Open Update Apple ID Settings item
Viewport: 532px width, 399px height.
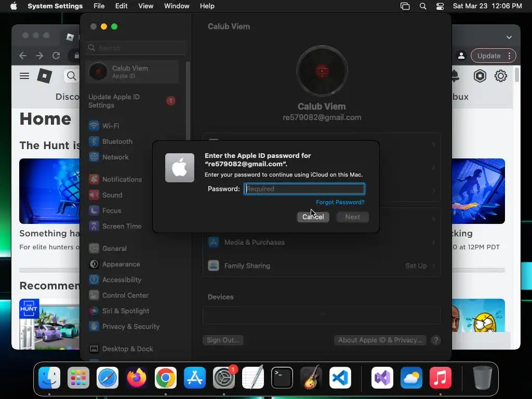tap(132, 101)
